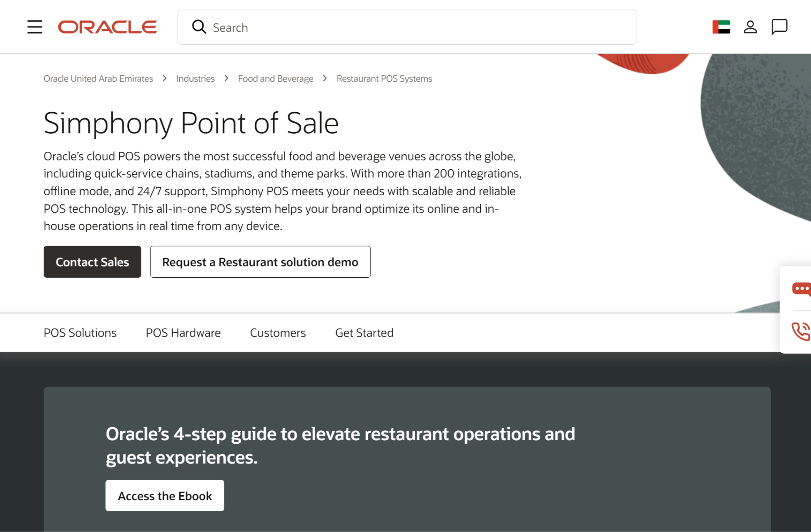Click Restaurant POS Systems breadcrumb

tap(384, 78)
